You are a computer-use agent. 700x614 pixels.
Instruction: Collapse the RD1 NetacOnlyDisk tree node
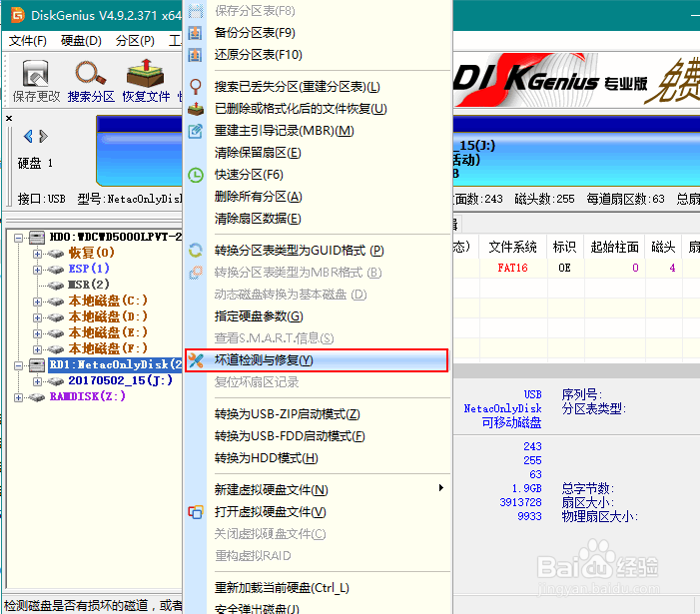tap(18, 365)
